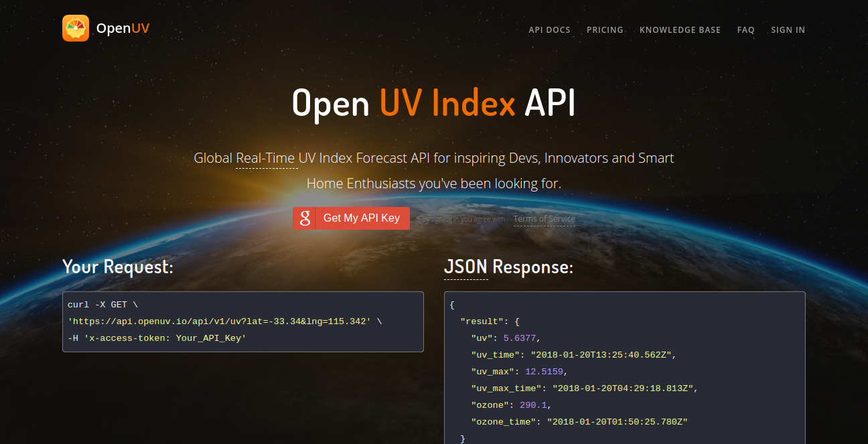Click the underlined Real-Time term
This screenshot has height=444, width=868.
[267, 159]
